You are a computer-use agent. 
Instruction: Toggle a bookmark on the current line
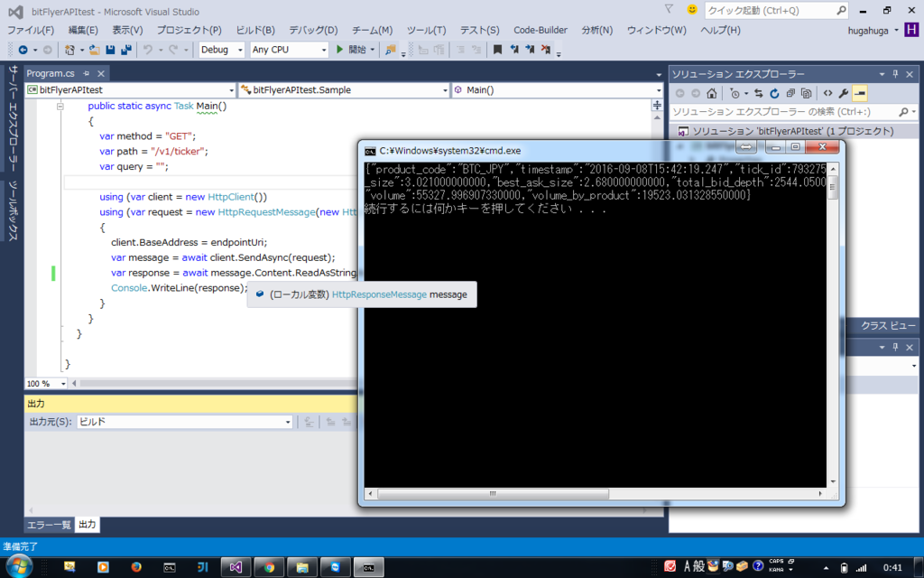click(497, 51)
